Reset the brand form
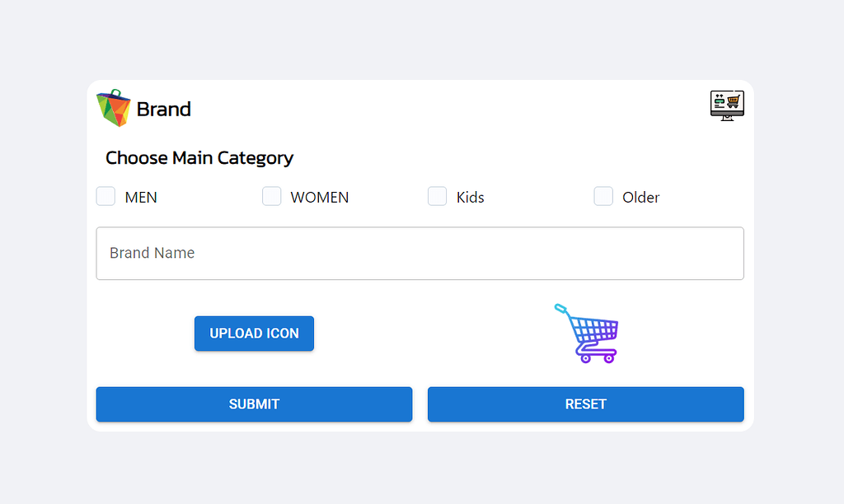Image resolution: width=844 pixels, height=504 pixels. (x=585, y=404)
